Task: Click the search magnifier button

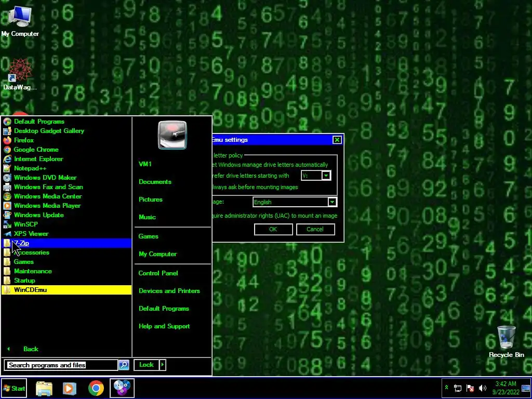Action: pyautogui.click(x=124, y=365)
